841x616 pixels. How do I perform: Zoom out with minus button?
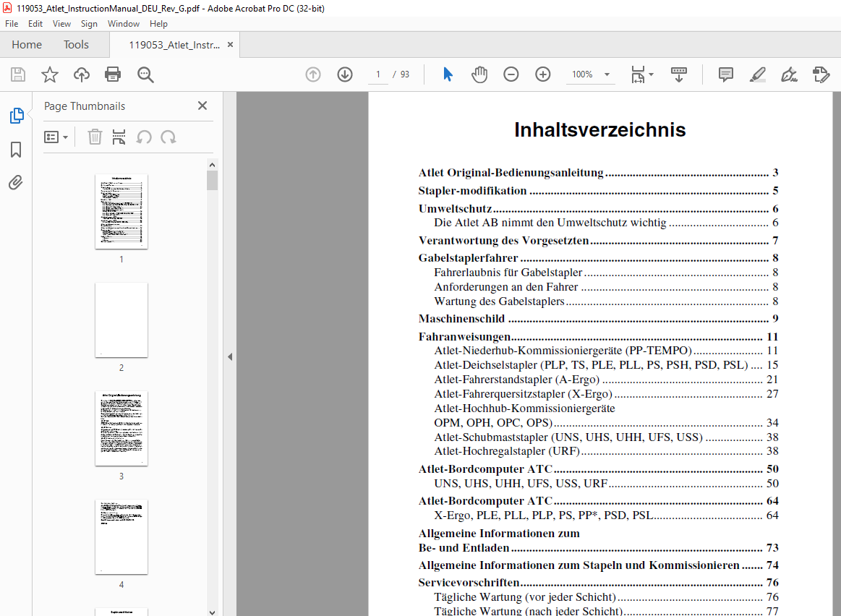511,74
